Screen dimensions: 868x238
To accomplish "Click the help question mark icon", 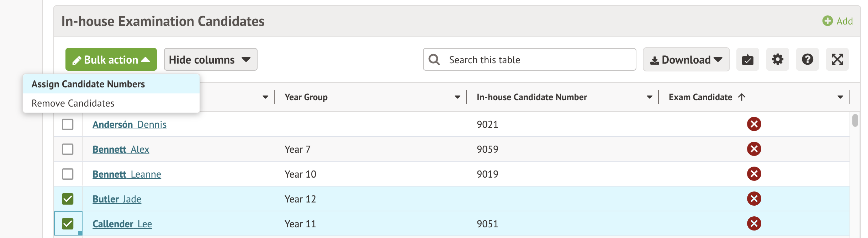I will (x=807, y=59).
